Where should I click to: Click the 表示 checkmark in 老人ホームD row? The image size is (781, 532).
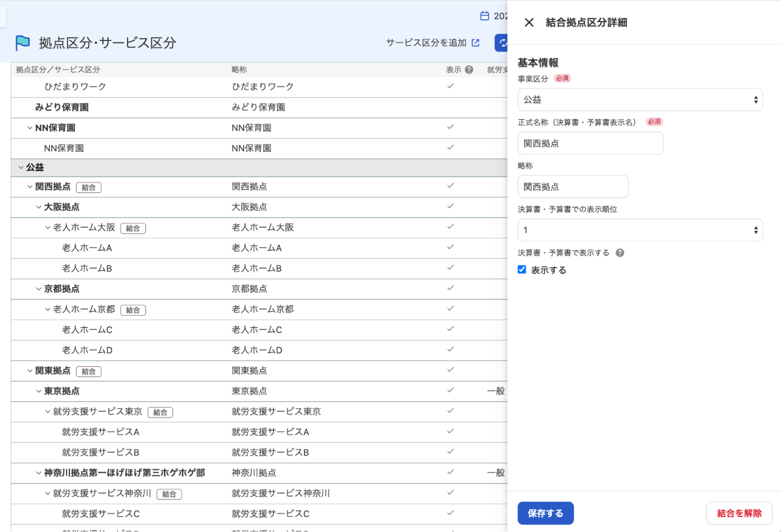point(451,349)
